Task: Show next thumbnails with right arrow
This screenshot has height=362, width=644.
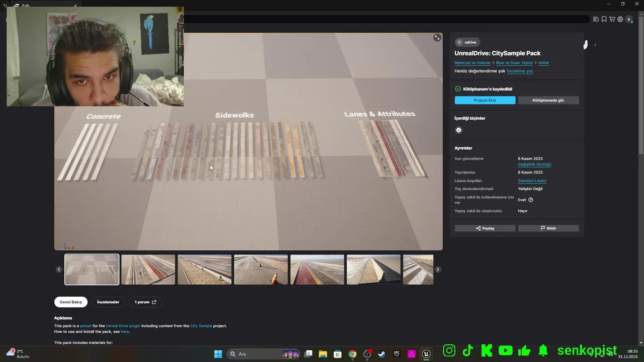Action: [x=438, y=269]
